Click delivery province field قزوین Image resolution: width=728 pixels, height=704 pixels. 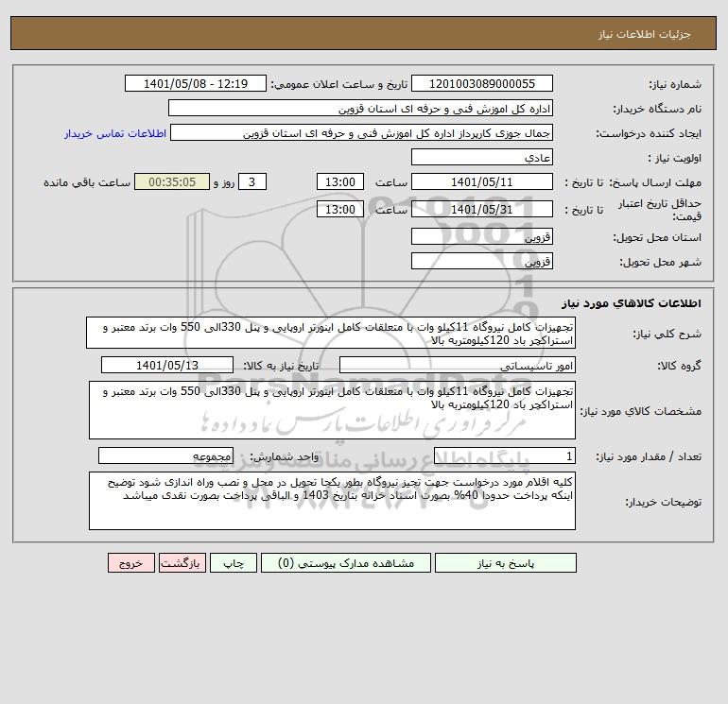(x=482, y=236)
